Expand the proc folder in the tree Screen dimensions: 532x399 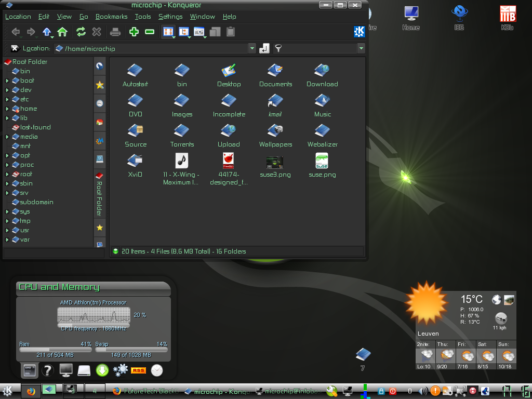click(7, 165)
